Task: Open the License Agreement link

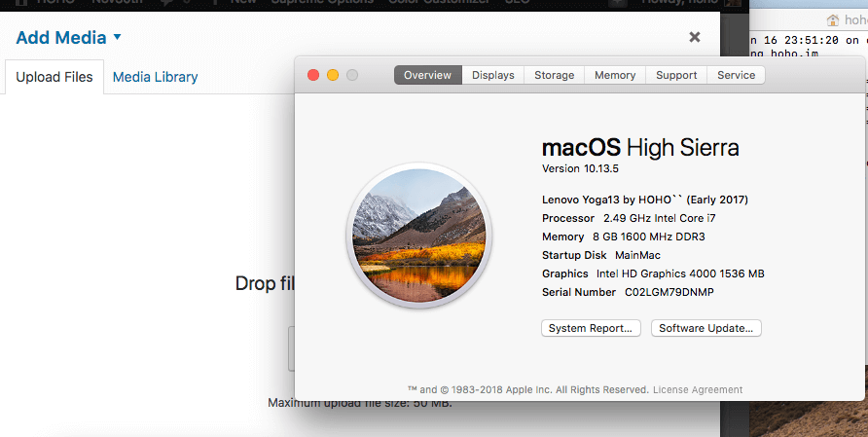Action: tap(698, 390)
